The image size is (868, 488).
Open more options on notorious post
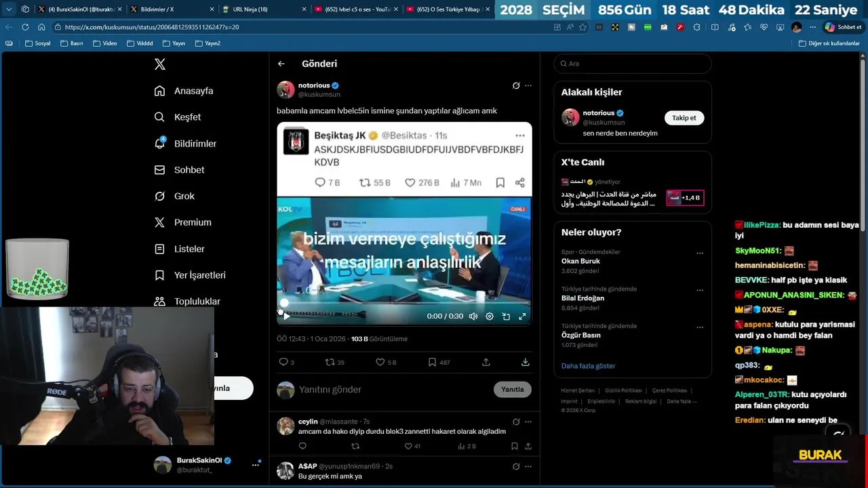[x=528, y=85]
